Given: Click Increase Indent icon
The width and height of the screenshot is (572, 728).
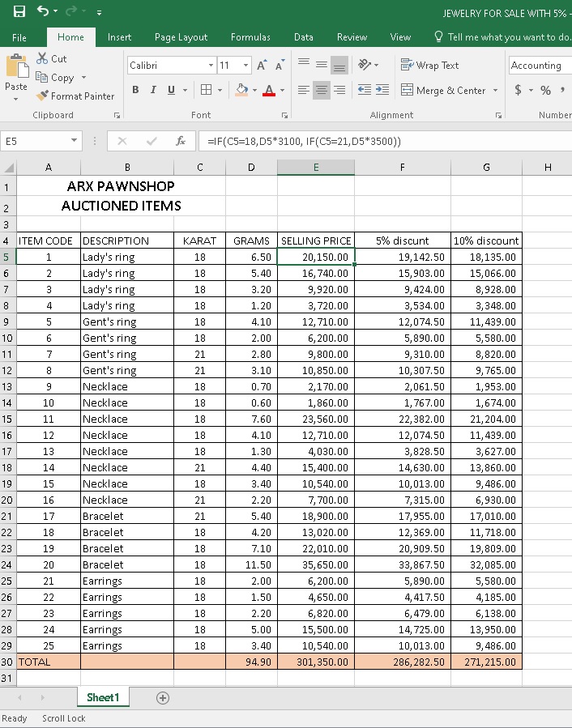Looking at the screenshot, I should point(382,90).
